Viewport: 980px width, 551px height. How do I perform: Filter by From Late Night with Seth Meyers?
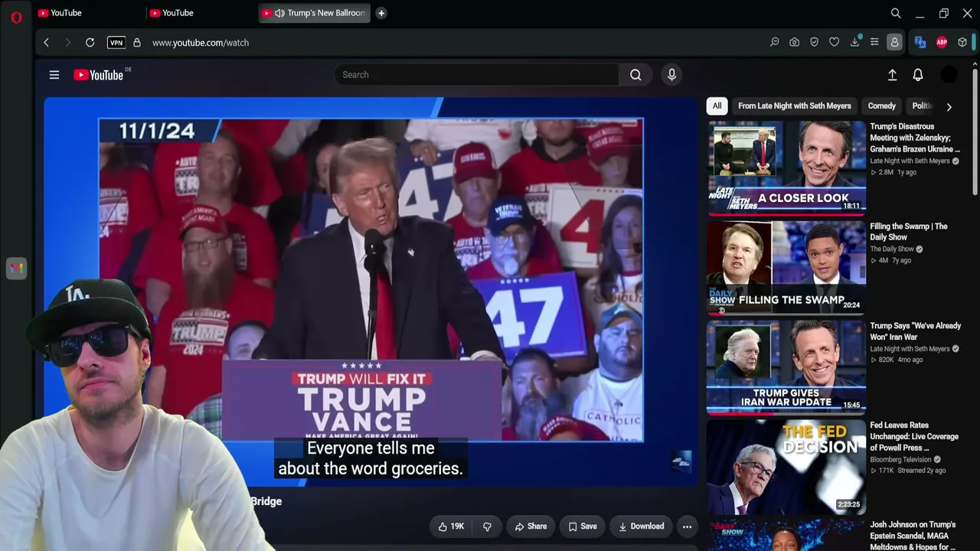[795, 106]
